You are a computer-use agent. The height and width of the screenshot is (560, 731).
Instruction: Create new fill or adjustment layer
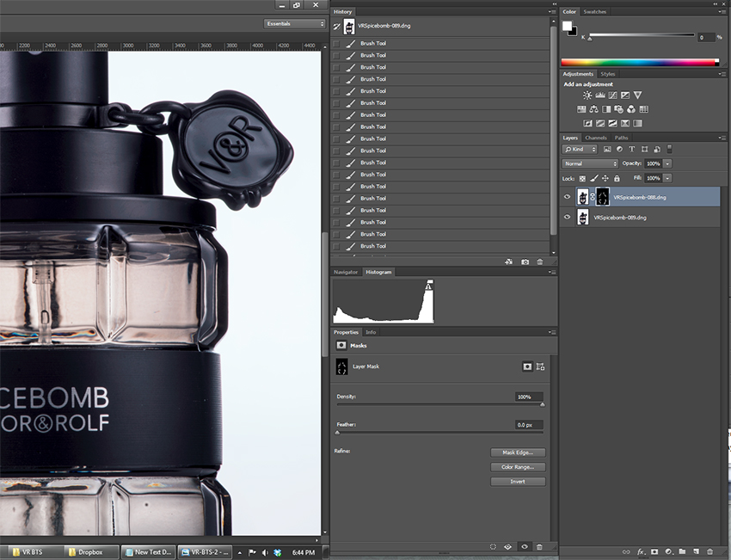pyautogui.click(x=668, y=551)
